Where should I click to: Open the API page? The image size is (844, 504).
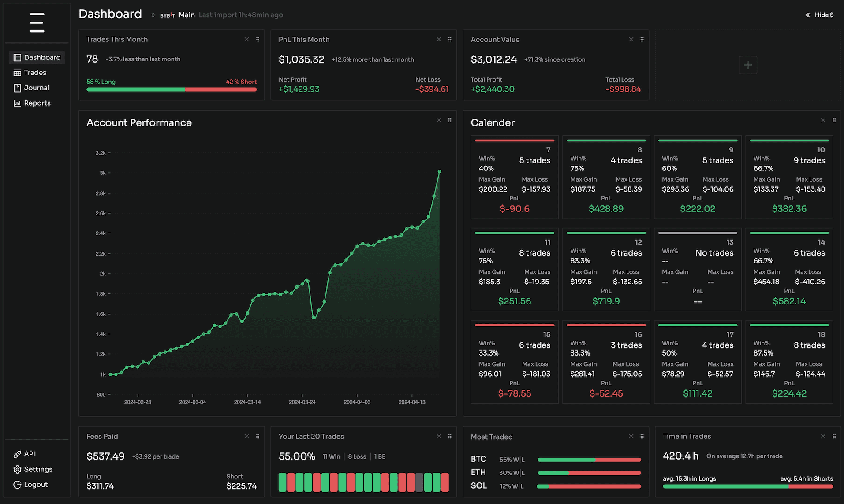tap(24, 454)
